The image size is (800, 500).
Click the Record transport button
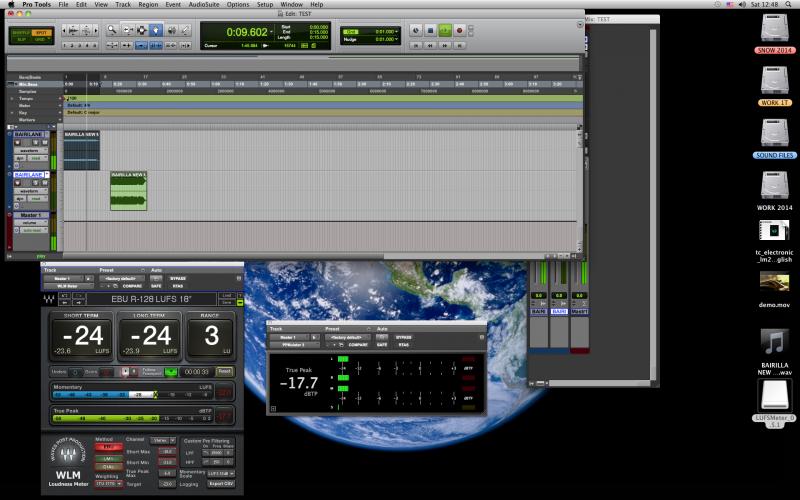(460, 31)
